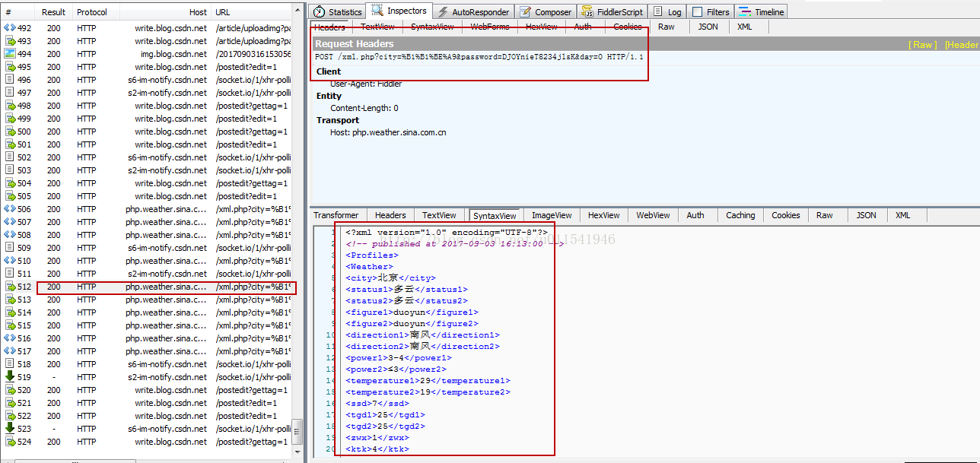Sort sessions by the Result column
Screen dimensions: 980x463
pyautogui.click(x=53, y=12)
